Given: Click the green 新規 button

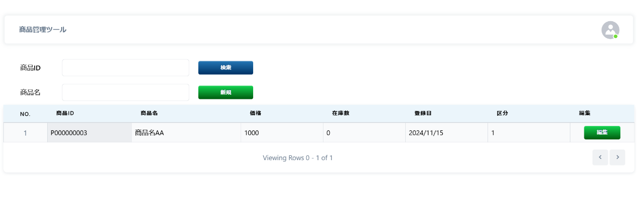Looking at the screenshot, I should 226,92.
